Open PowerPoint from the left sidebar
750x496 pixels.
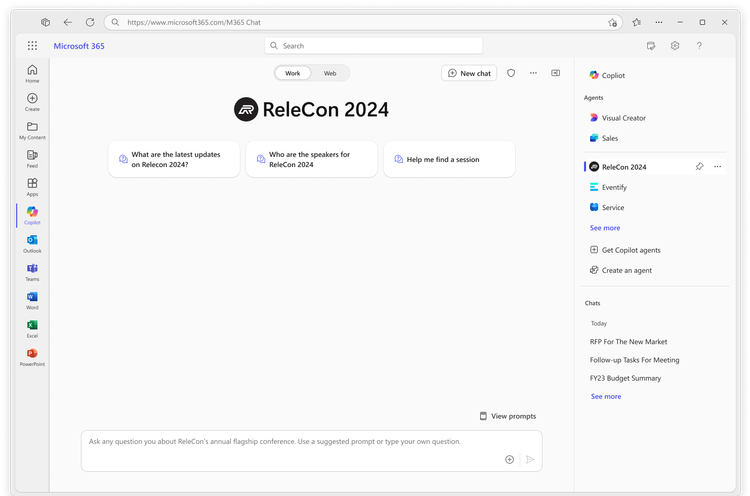(x=32, y=357)
